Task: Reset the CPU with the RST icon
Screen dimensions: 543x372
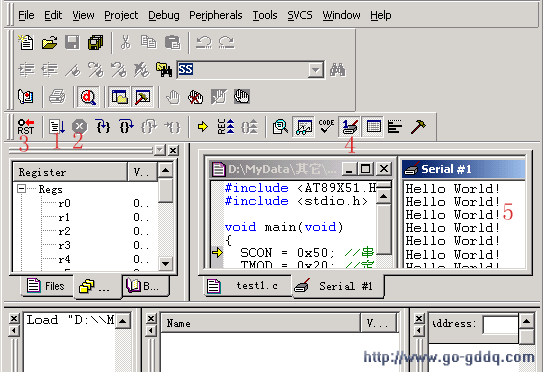Action: [26, 126]
